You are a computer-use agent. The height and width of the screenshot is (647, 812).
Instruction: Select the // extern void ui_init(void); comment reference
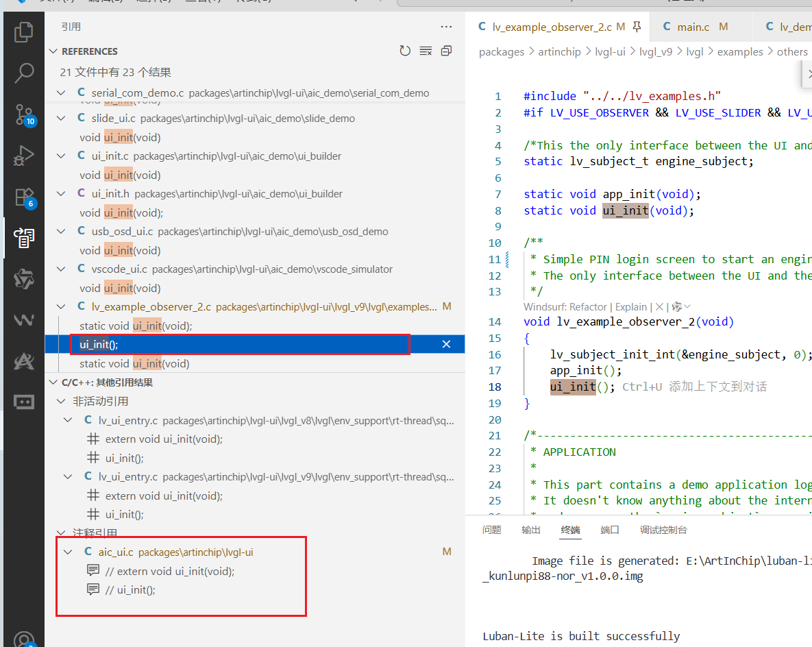pos(170,572)
